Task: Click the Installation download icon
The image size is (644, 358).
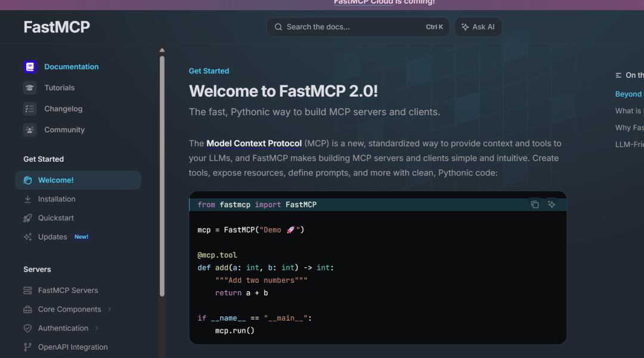Action: (x=27, y=199)
